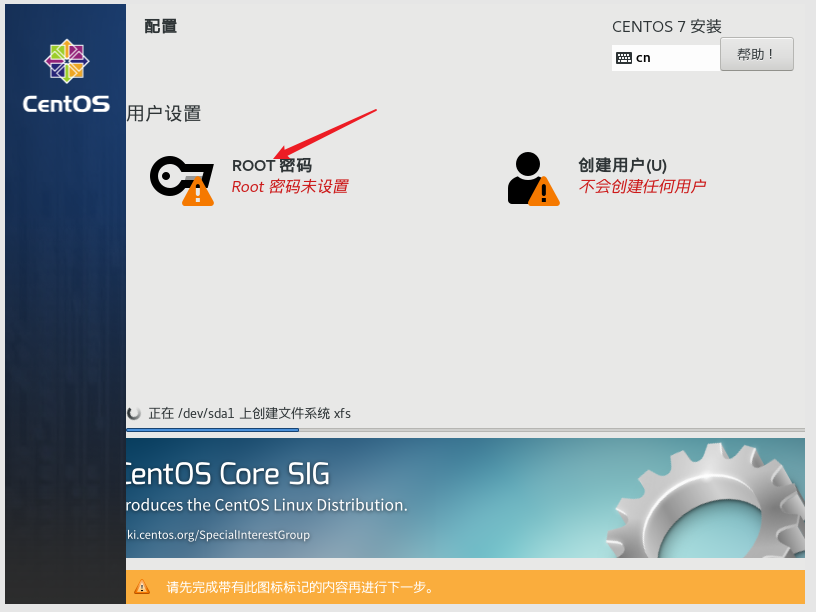Click the orange warning message text
Viewport: 816px width, 612px height.
coord(300,587)
